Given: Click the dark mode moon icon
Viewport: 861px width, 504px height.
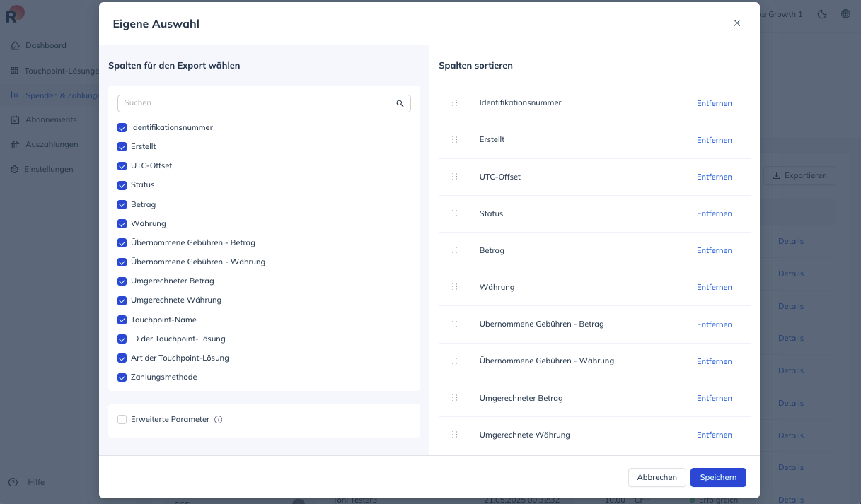Looking at the screenshot, I should (822, 14).
